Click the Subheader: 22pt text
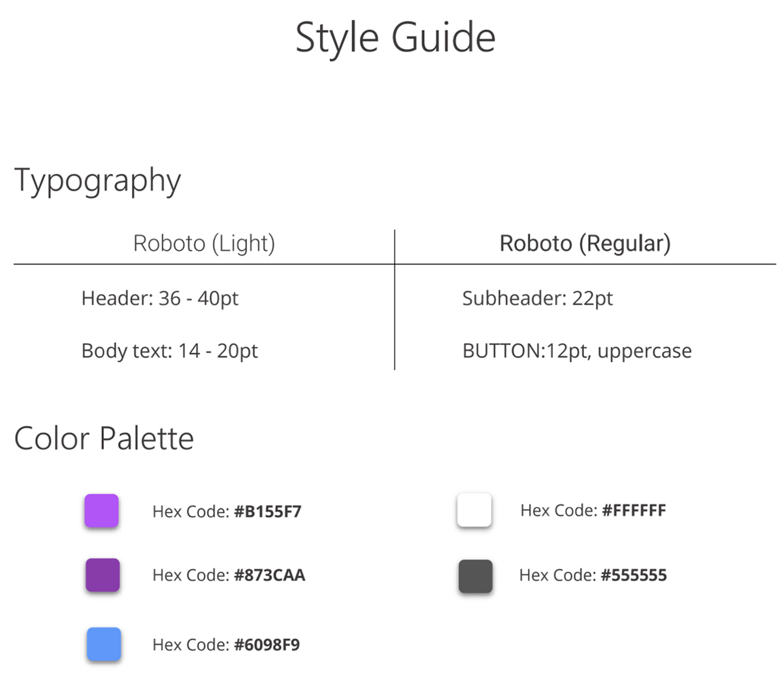784x697 pixels. pyautogui.click(x=537, y=299)
